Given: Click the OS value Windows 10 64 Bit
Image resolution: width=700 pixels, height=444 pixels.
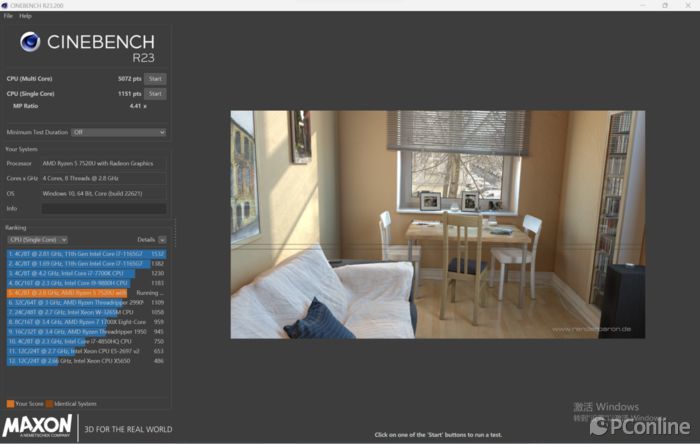Looking at the screenshot, I should point(104,194).
